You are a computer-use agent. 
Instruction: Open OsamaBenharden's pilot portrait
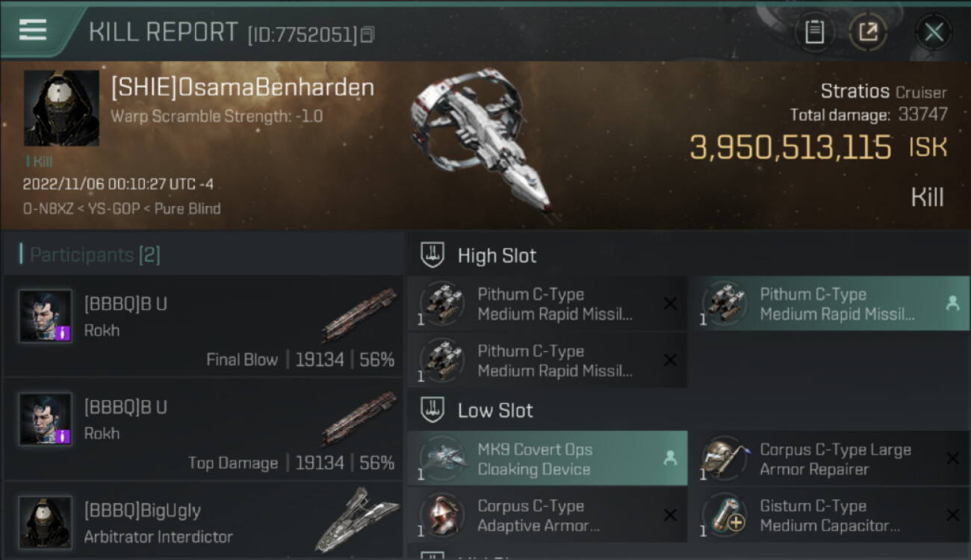point(61,108)
